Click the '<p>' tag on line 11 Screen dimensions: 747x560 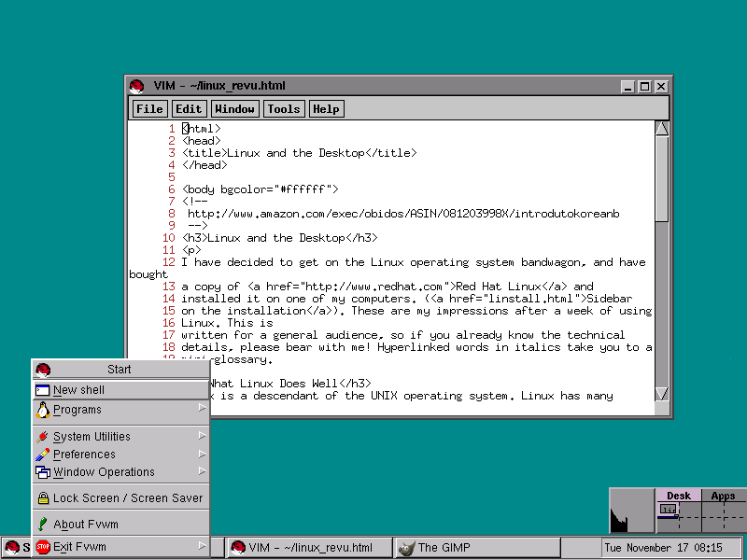click(191, 250)
